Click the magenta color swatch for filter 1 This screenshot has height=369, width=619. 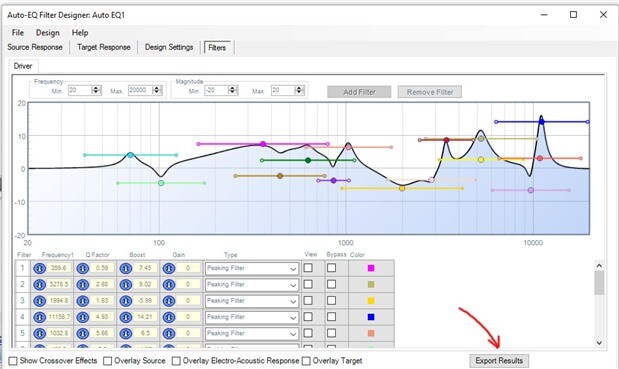click(371, 268)
